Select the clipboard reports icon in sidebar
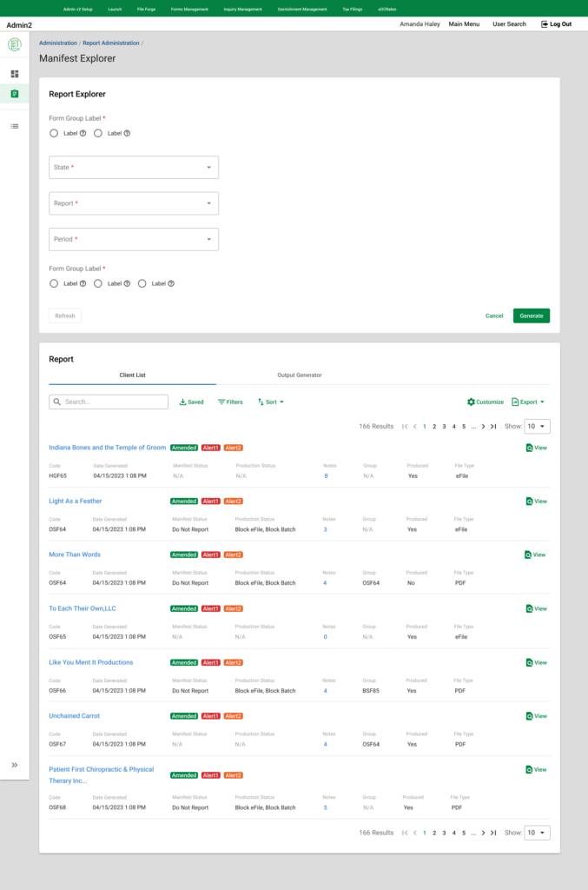This screenshot has width=588, height=890. [x=15, y=94]
